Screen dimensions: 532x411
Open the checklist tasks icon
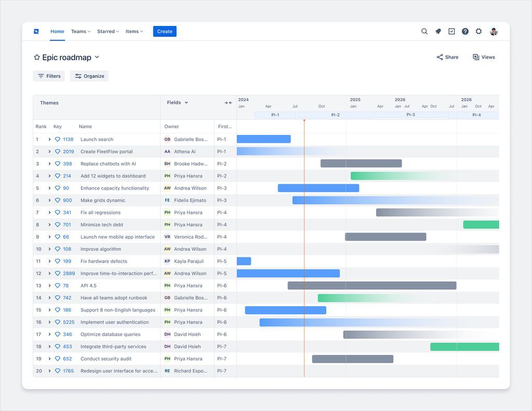pyautogui.click(x=451, y=32)
